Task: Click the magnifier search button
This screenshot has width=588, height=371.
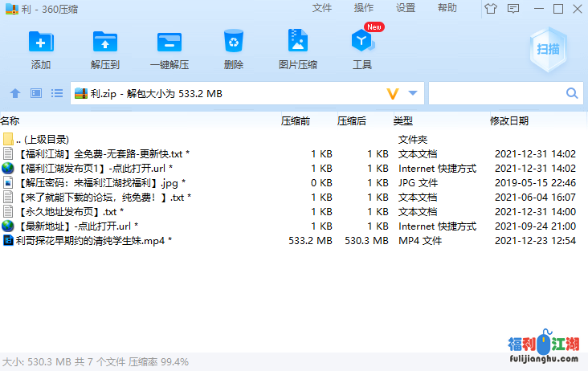Action: point(572,94)
